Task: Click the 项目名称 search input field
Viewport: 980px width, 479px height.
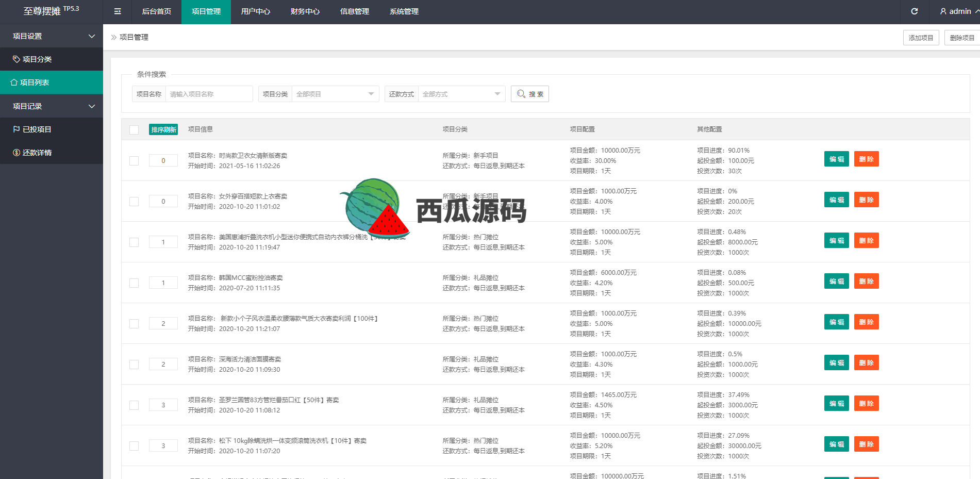Action: click(x=209, y=94)
